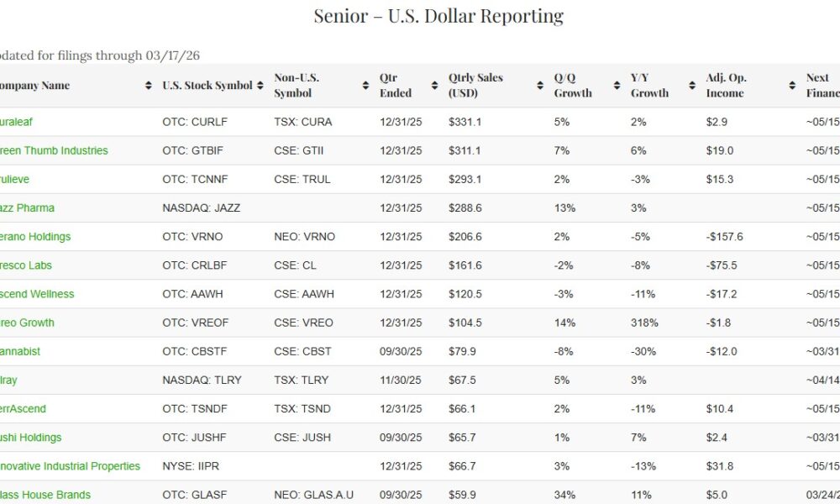Sort by Company Name column arrows
The height and width of the screenshot is (504, 840).
tap(147, 86)
